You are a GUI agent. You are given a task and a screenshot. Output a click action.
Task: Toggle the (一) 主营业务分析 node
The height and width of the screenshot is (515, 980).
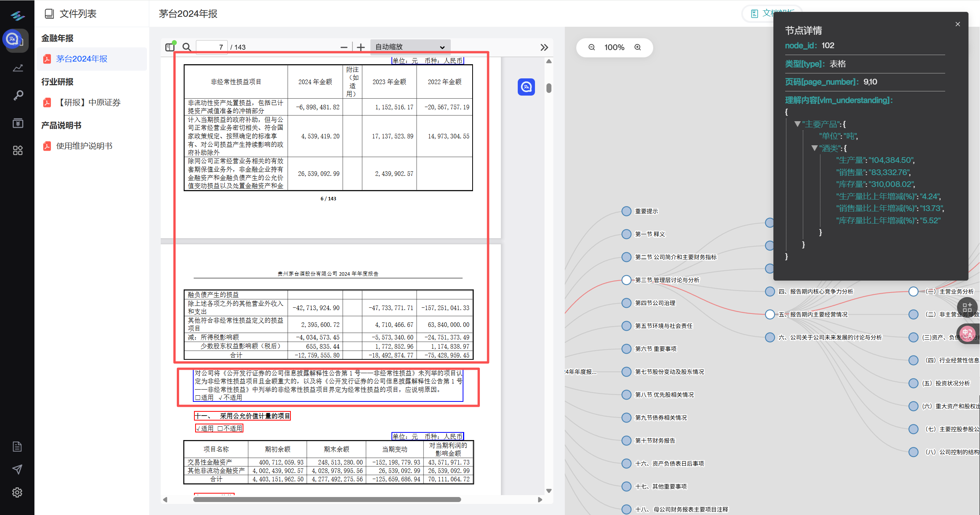(913, 291)
